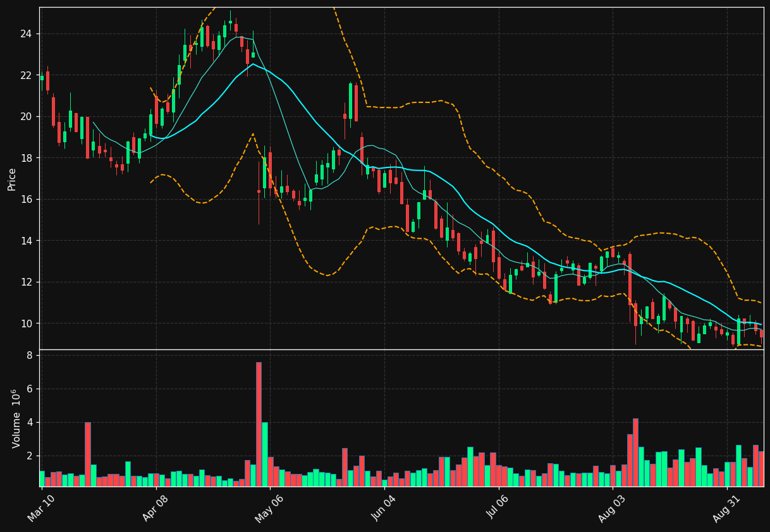Click the price axis value 10
The height and width of the screenshot is (532, 770).
(27, 323)
